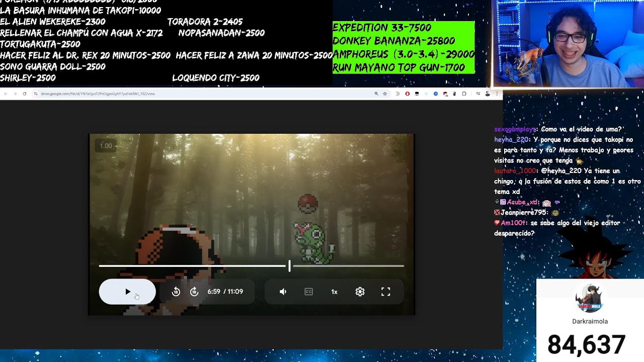
Task: Open the Extensions puzzle-piece menu
Action: (464, 94)
